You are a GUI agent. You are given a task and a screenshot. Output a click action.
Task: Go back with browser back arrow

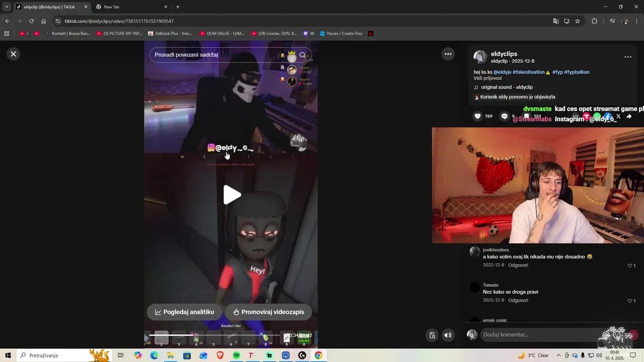7,21
